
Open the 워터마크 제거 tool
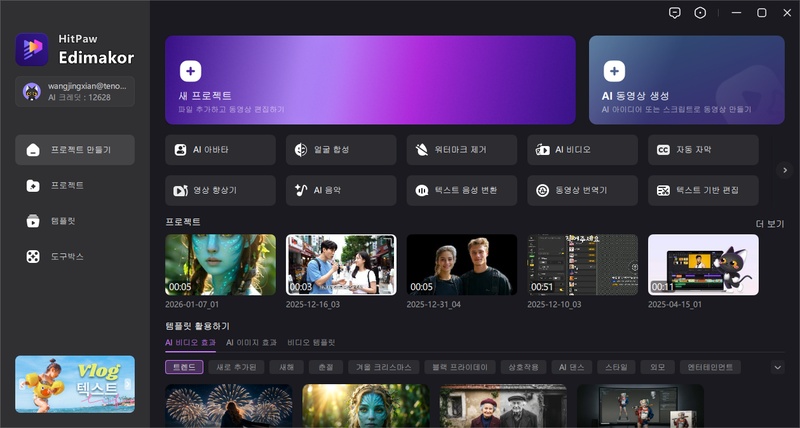point(461,150)
